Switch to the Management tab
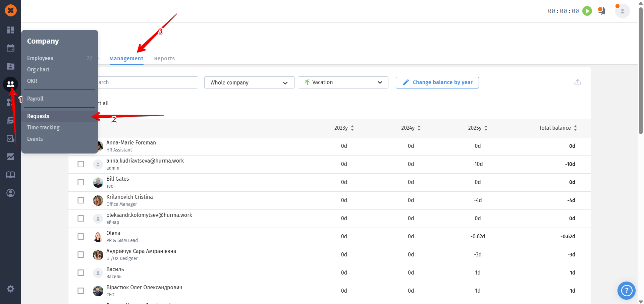This screenshot has height=304, width=644. pyautogui.click(x=126, y=58)
